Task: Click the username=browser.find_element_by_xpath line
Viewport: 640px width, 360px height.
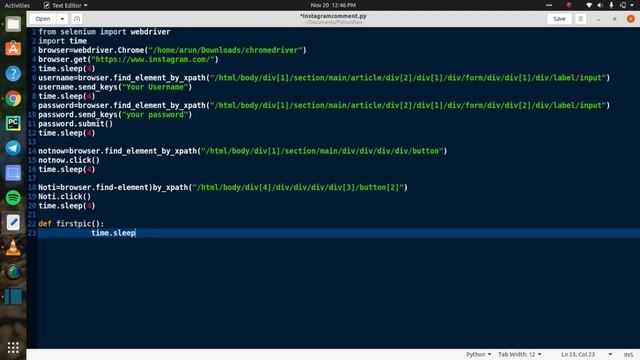Action: coord(324,78)
